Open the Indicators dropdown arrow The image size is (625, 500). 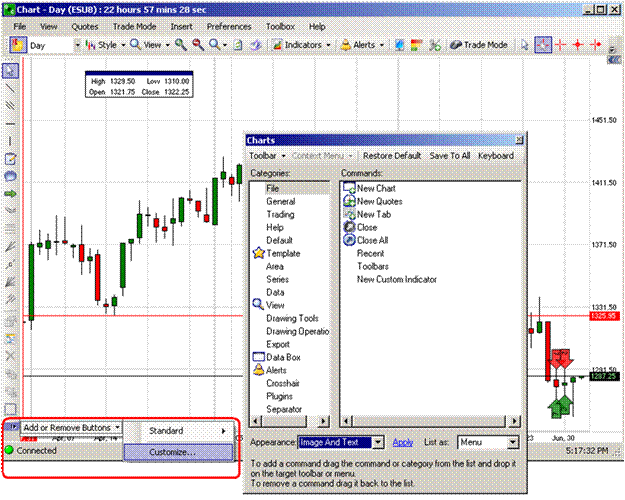[x=328, y=45]
